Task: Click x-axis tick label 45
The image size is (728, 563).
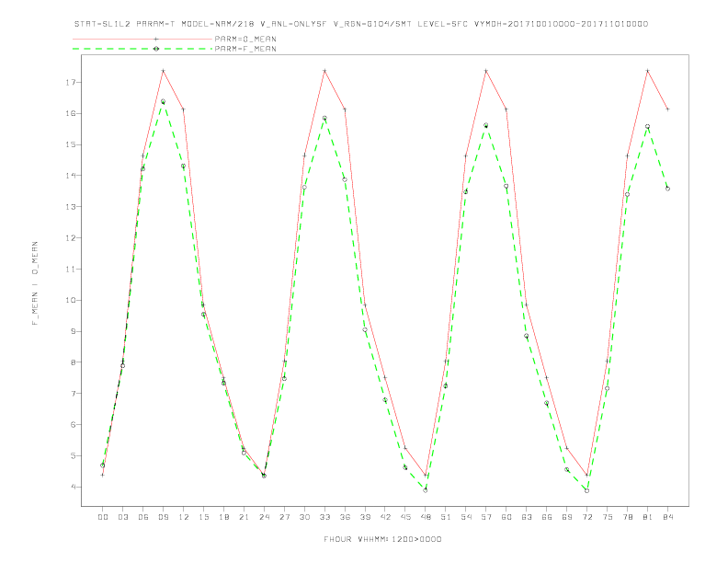Action: [x=405, y=517]
